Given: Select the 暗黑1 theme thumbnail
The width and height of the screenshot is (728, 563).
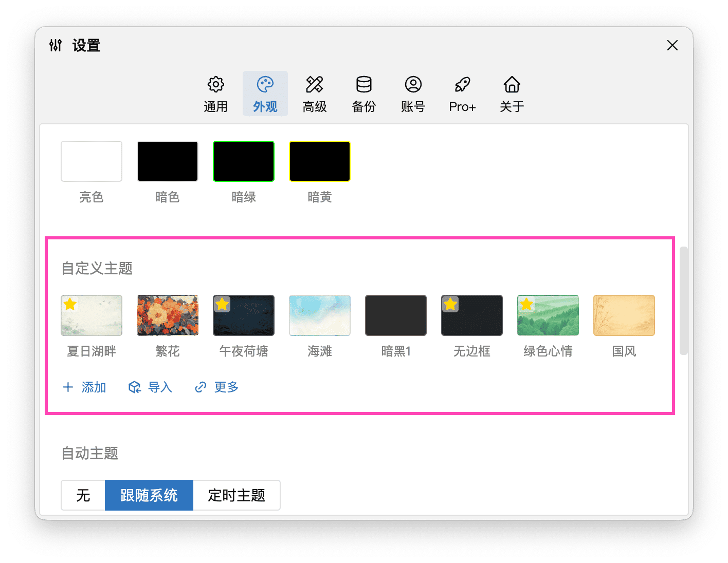Looking at the screenshot, I should [396, 315].
